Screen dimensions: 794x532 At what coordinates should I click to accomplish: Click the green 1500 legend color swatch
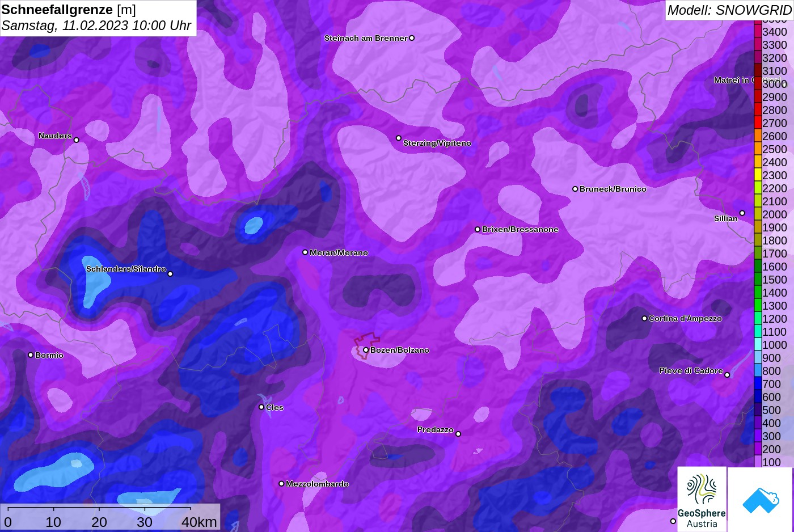pos(758,280)
